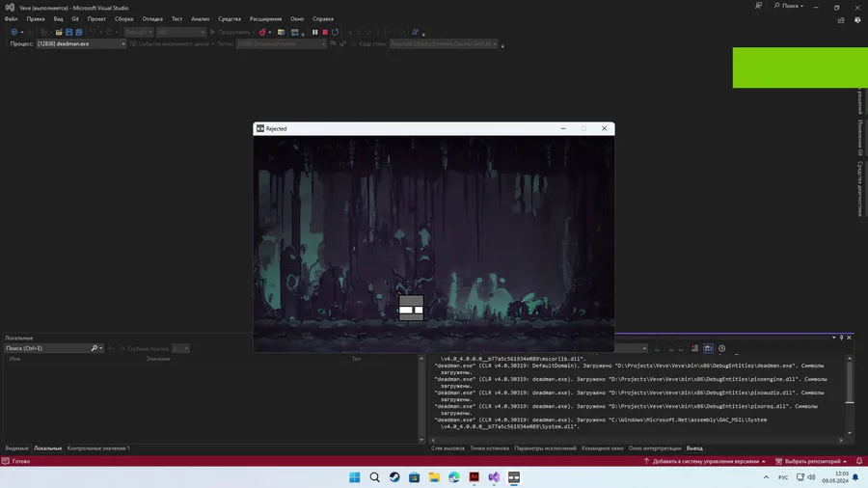This screenshot has height=488, width=868.
Task: Open the file browser toolbar icon
Action: [x=282, y=32]
